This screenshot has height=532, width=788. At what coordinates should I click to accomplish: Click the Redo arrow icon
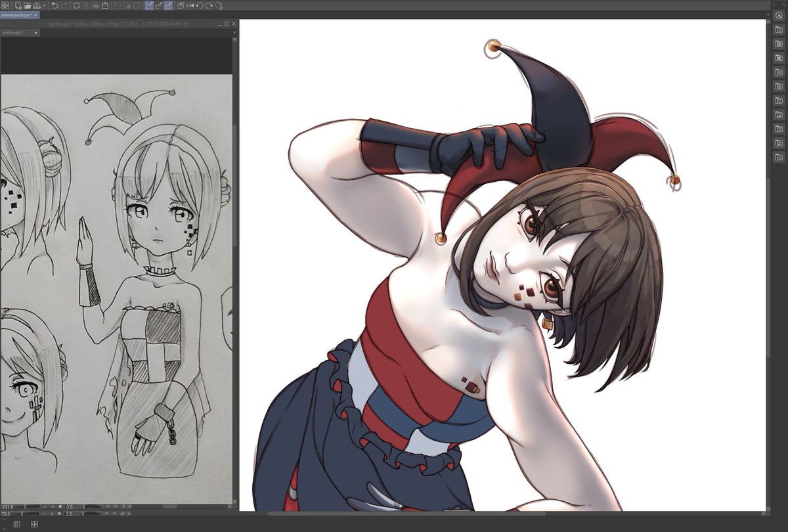64,5
